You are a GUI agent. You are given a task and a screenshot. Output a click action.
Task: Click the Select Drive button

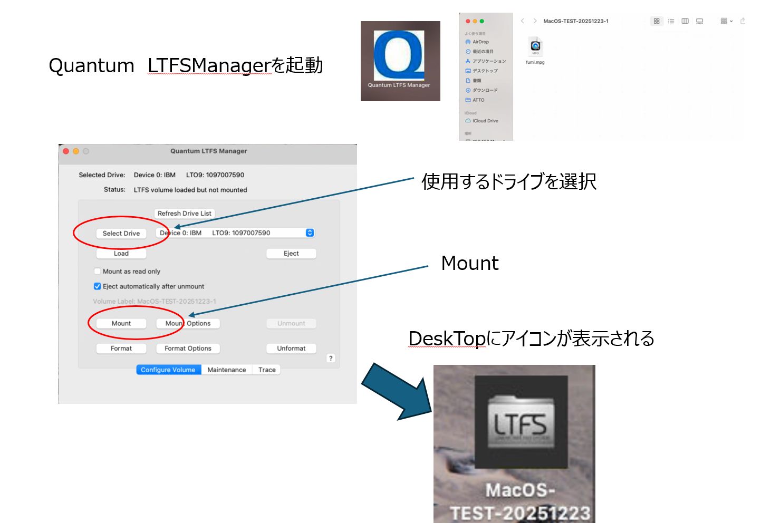coord(121,234)
